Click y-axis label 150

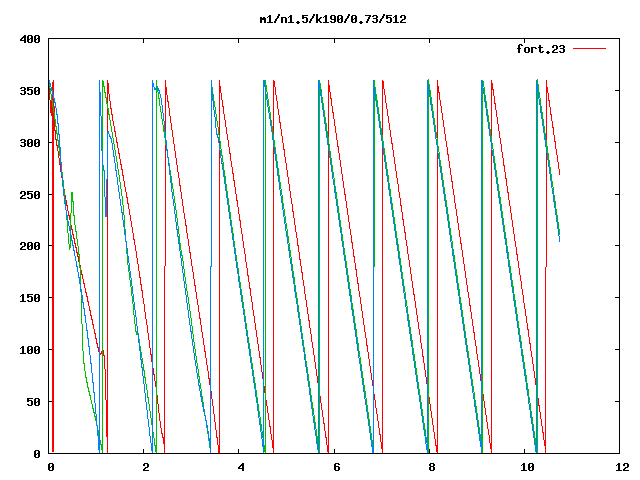point(30,298)
